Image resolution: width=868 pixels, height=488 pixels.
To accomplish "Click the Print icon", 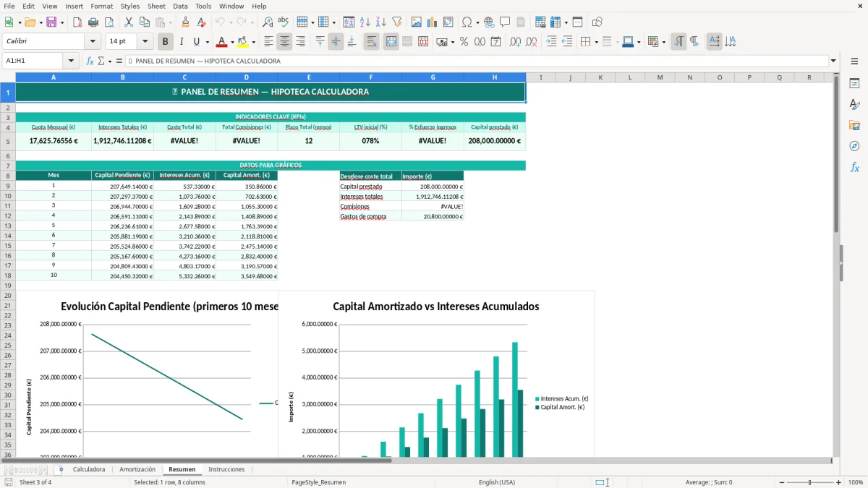I will (93, 22).
